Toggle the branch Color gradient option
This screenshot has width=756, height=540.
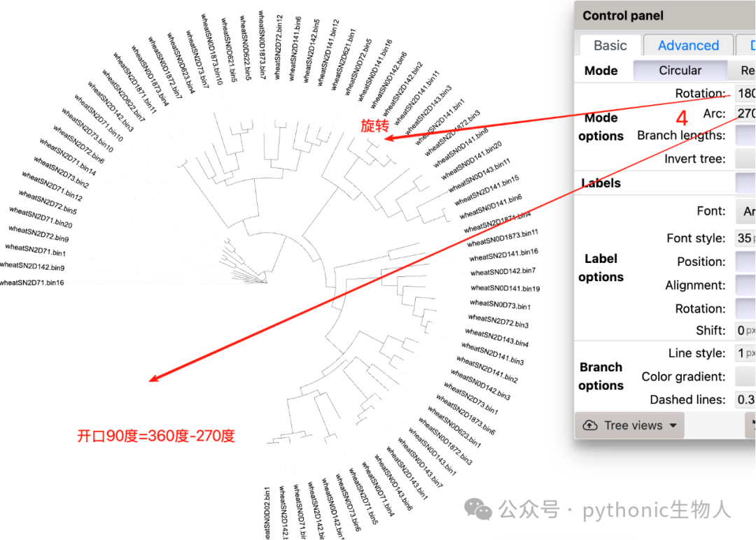click(745, 376)
